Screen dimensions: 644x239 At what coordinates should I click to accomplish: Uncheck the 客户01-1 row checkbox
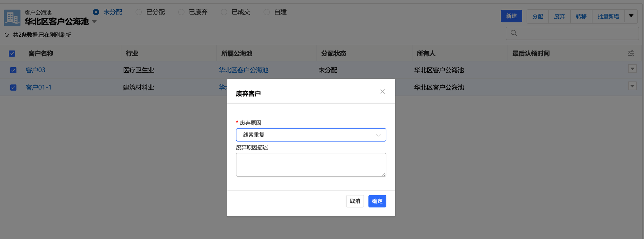tap(13, 87)
